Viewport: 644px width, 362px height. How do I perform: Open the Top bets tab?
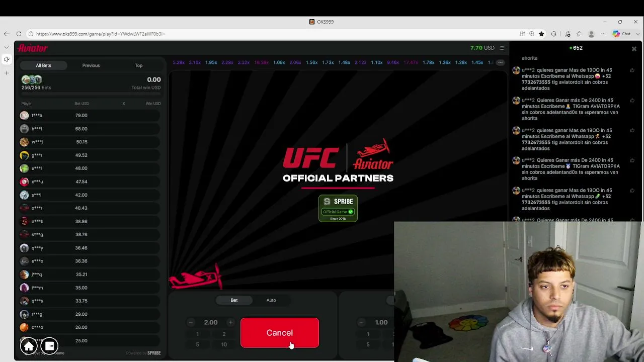pyautogui.click(x=138, y=65)
